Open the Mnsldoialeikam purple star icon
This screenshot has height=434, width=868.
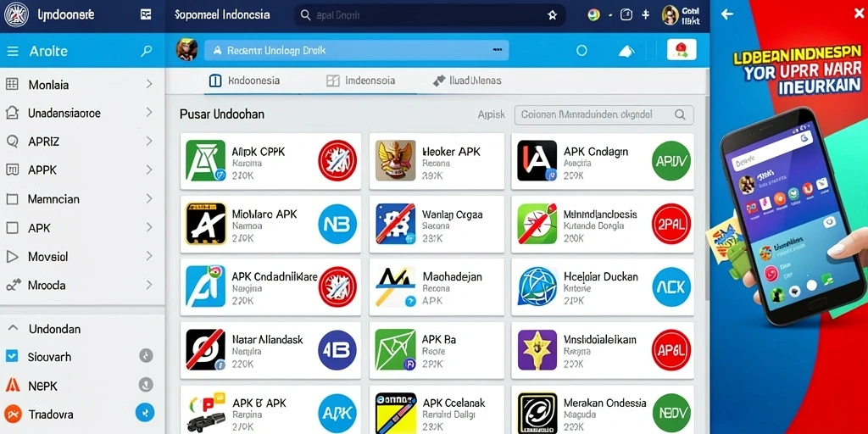pos(537,350)
